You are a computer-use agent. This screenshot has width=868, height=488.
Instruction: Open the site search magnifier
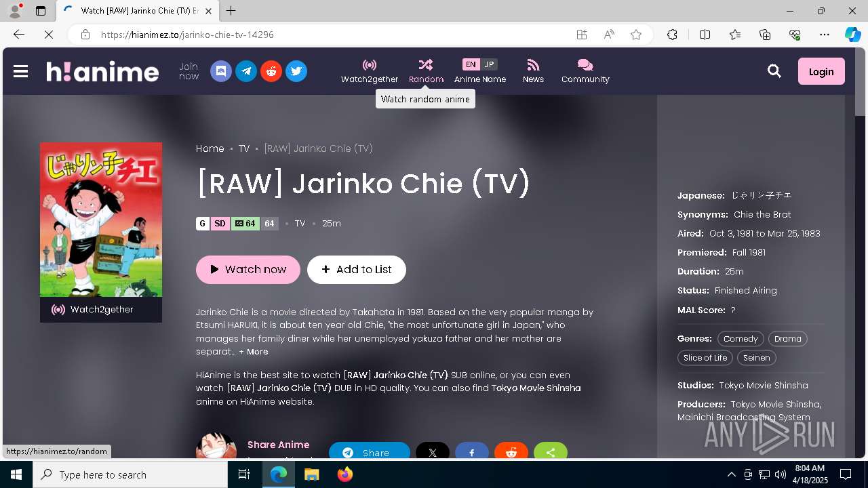tap(774, 71)
